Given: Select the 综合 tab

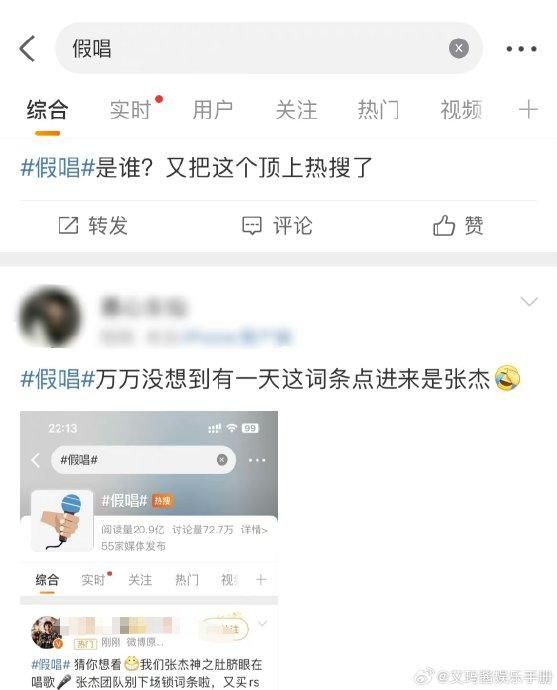Looking at the screenshot, I should (x=47, y=110).
